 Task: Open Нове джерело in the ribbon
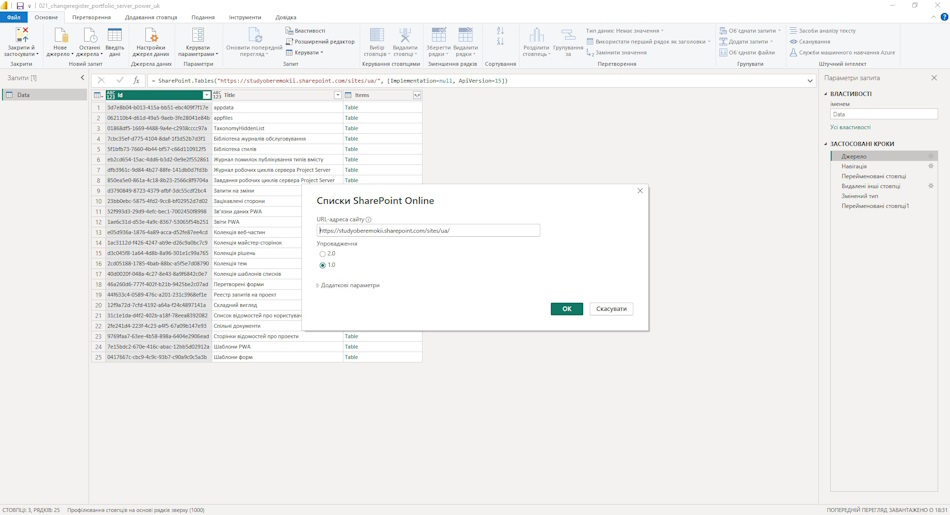60,42
